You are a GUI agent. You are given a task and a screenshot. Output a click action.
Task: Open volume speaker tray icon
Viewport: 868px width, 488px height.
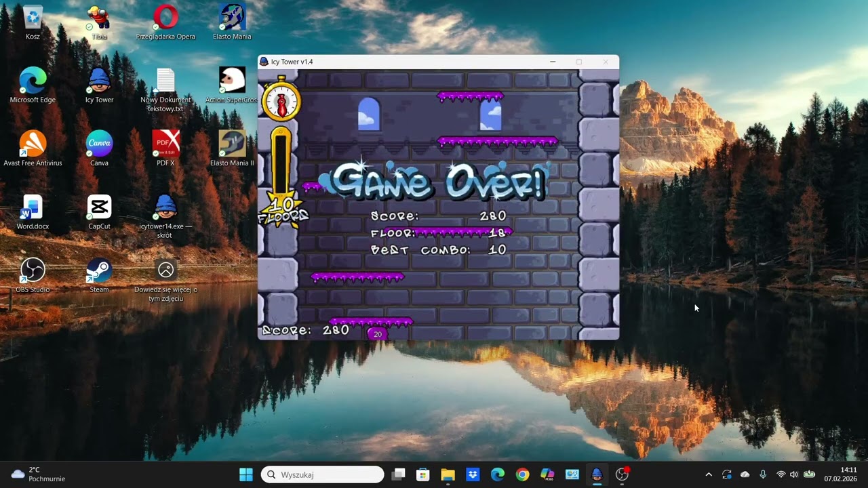click(794, 474)
